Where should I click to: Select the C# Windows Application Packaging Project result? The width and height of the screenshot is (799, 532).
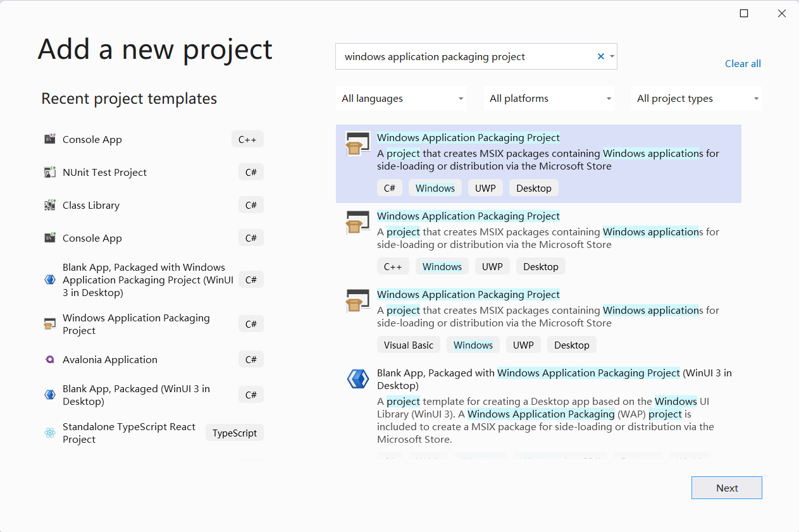point(468,138)
